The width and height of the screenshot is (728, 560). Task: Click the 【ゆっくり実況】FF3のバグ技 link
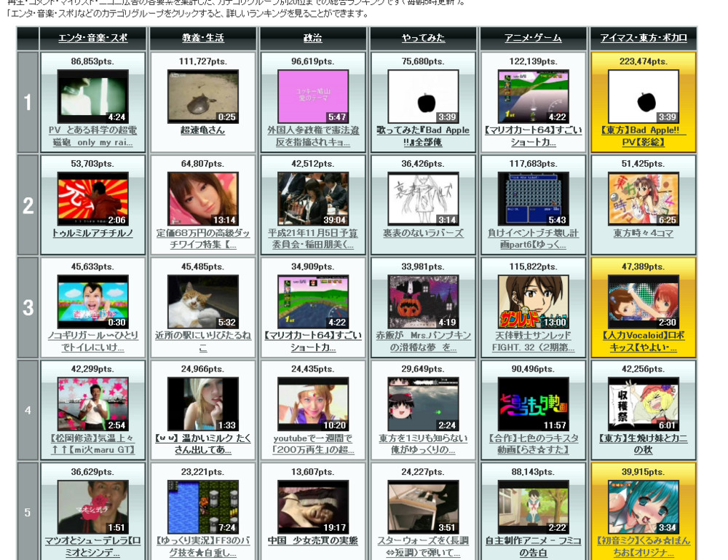coord(203,547)
